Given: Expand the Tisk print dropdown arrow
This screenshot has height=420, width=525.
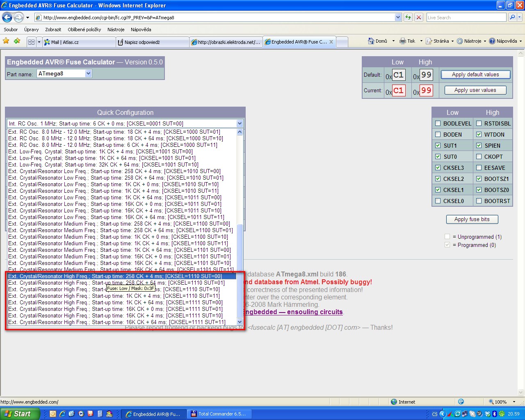Looking at the screenshot, I should [421, 41].
